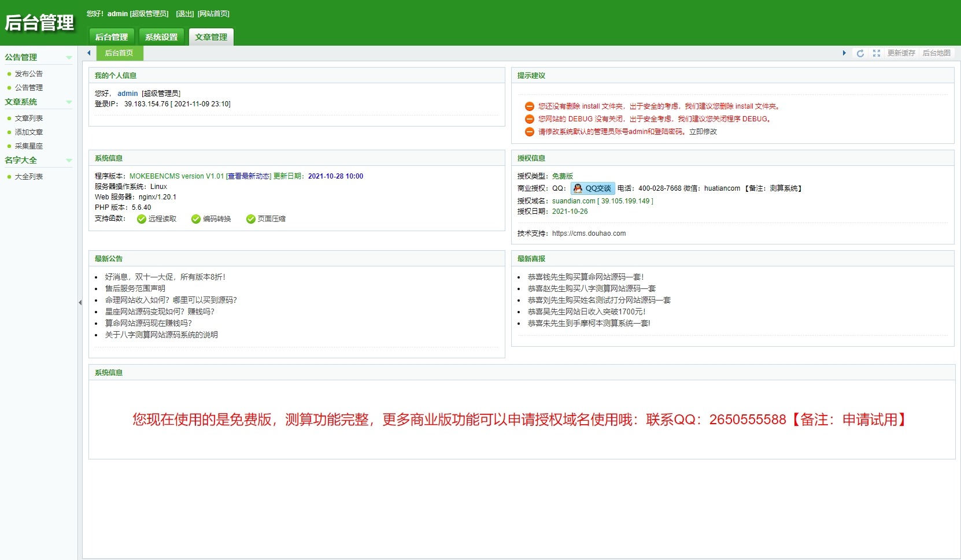Image resolution: width=961 pixels, height=560 pixels.
Task: Switch to the 系统设置 tab
Action: point(161,37)
